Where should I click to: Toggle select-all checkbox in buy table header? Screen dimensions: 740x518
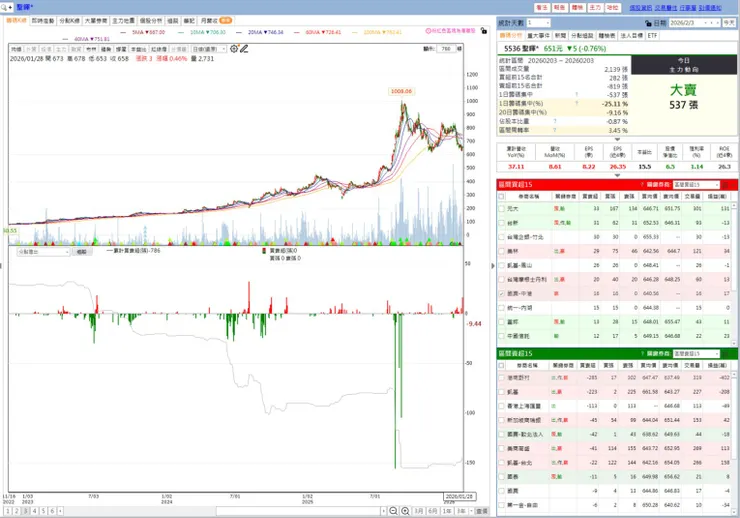tap(501, 196)
